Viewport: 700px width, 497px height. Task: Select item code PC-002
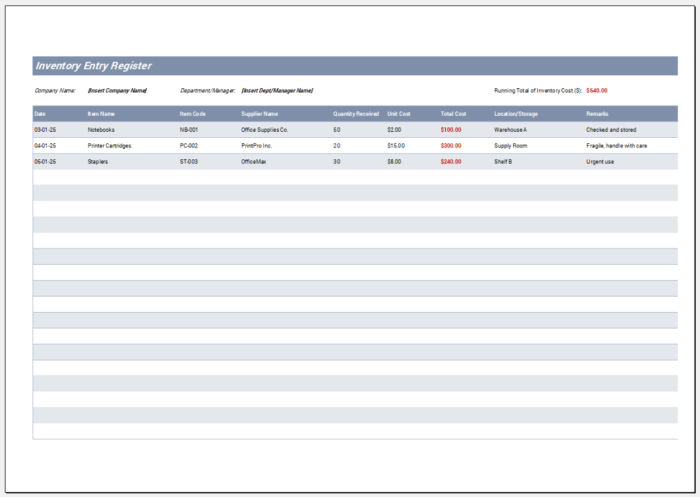pos(189,146)
